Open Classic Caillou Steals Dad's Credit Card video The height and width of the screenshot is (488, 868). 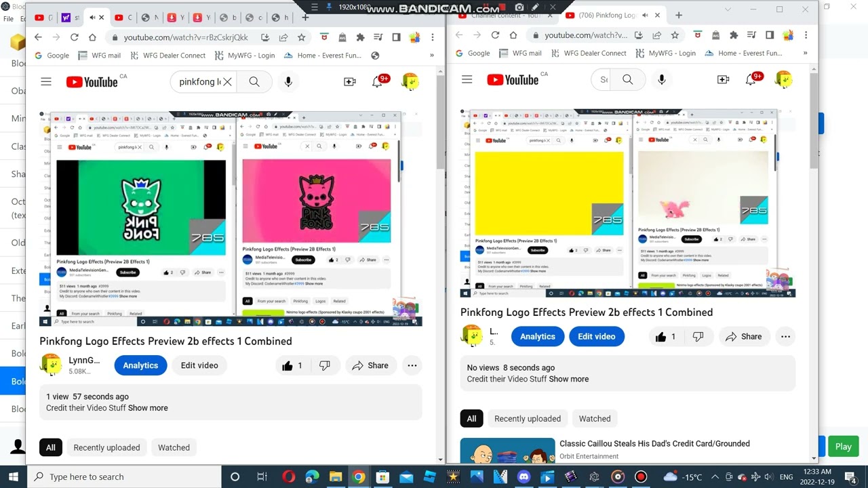[x=654, y=443]
